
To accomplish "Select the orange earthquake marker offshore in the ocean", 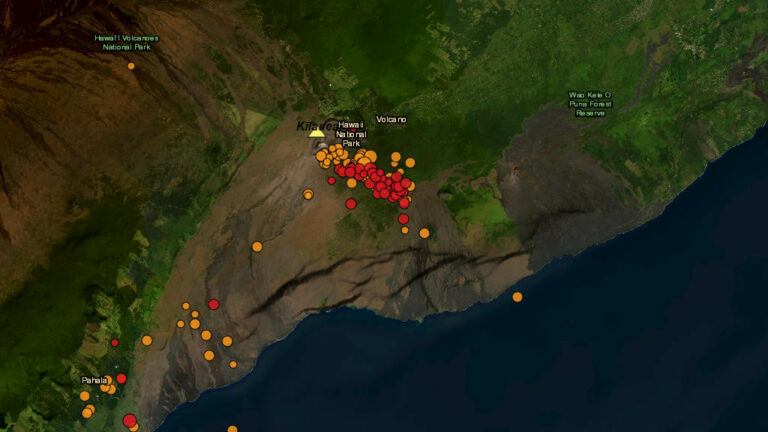I will pos(517,297).
